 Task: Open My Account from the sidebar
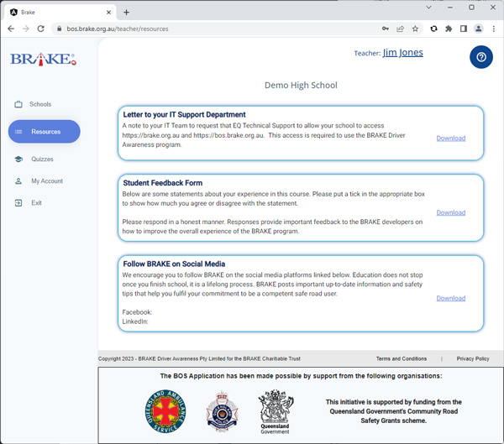[46, 181]
